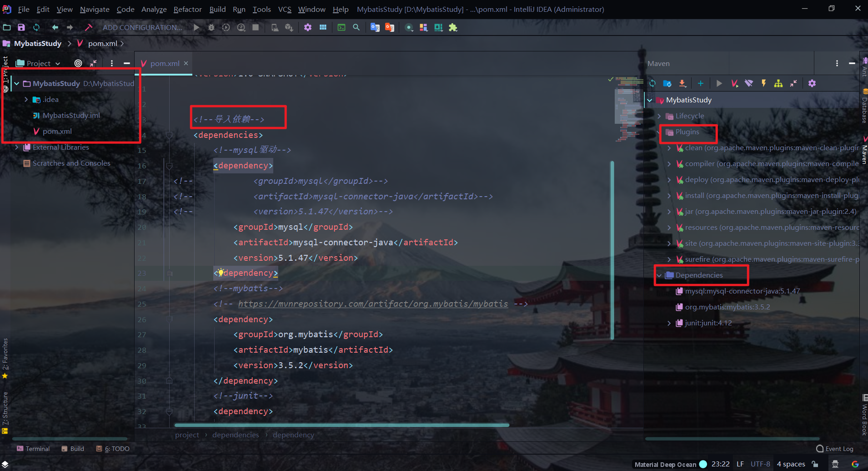Click the 4 spaces indent setting
The image size is (868, 471).
click(791, 464)
